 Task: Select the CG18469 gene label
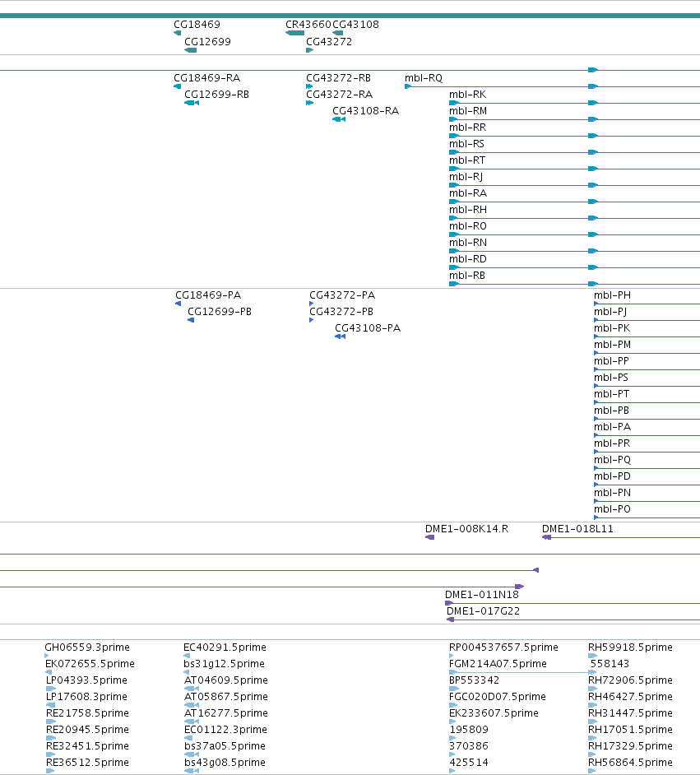pyautogui.click(x=197, y=24)
